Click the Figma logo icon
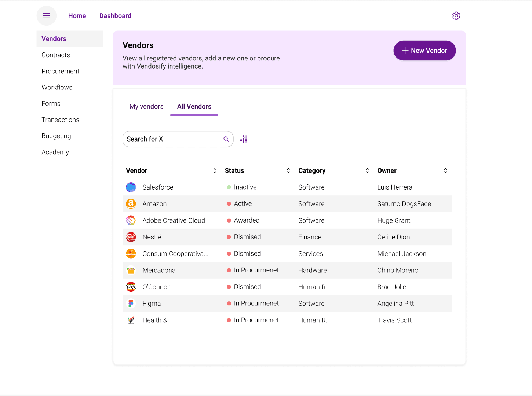The width and height of the screenshot is (532, 396). pyautogui.click(x=131, y=304)
